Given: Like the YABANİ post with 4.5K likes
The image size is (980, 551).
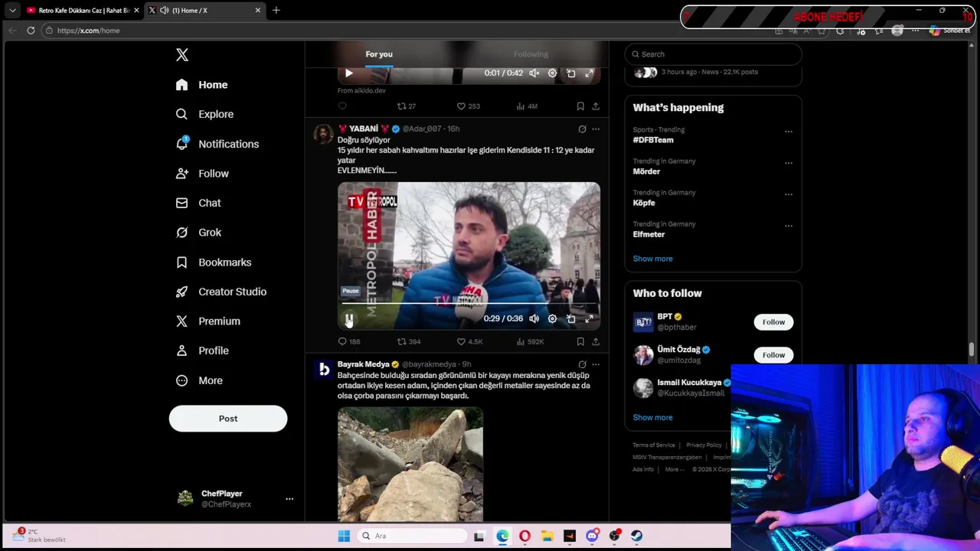Looking at the screenshot, I should click(469, 342).
